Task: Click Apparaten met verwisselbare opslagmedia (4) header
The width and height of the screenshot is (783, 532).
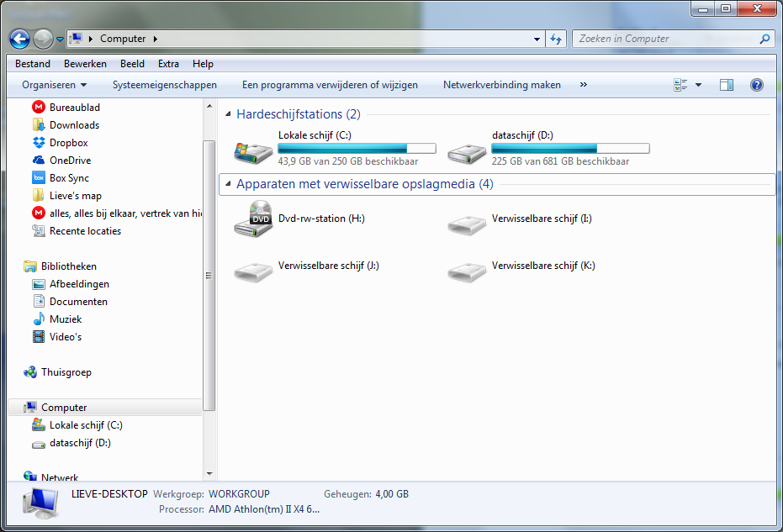Action: point(364,184)
